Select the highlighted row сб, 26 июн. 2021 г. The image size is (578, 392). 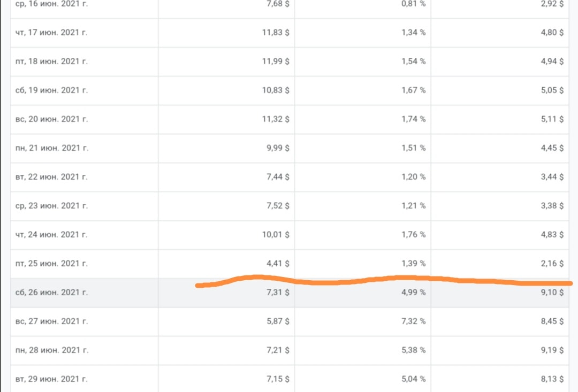point(290,293)
